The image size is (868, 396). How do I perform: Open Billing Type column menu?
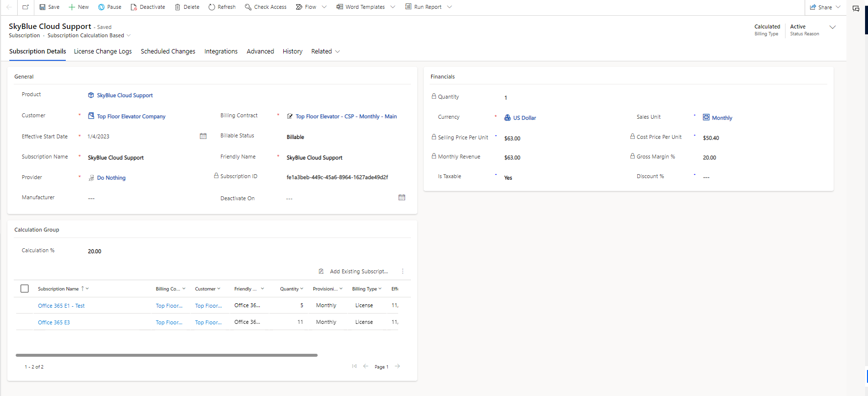pos(367,289)
